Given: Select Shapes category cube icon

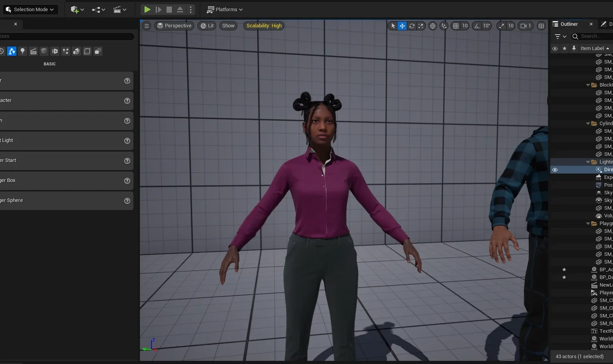Looking at the screenshot, I should point(44,51).
